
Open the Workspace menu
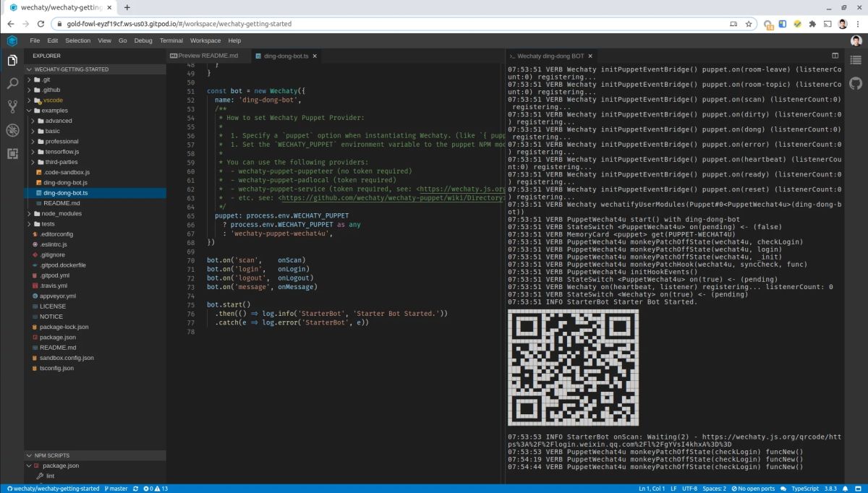(205, 40)
